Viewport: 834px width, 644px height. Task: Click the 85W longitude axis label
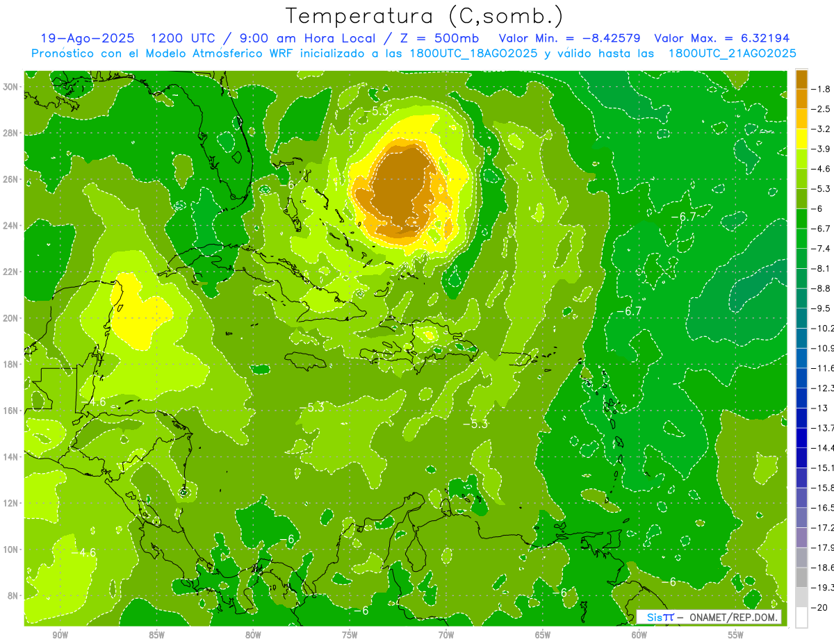tap(156, 635)
